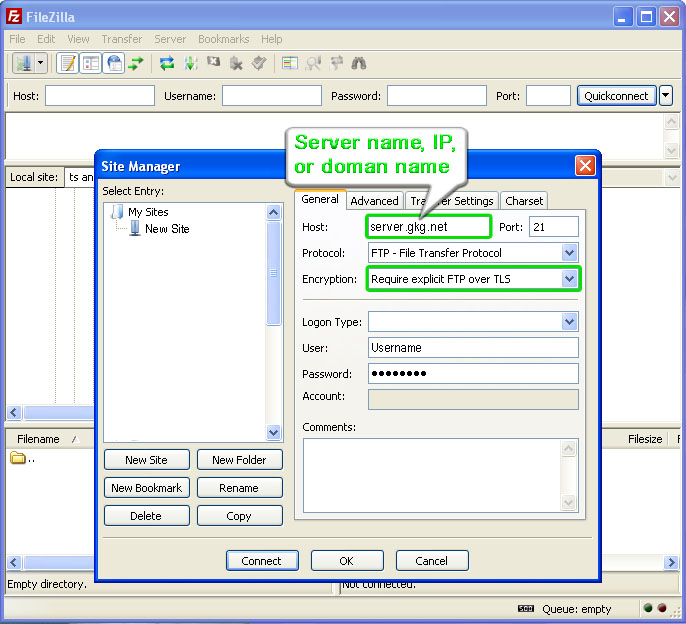Click the New Bookmark button
Viewport: 686px width, 624px height.
(147, 488)
